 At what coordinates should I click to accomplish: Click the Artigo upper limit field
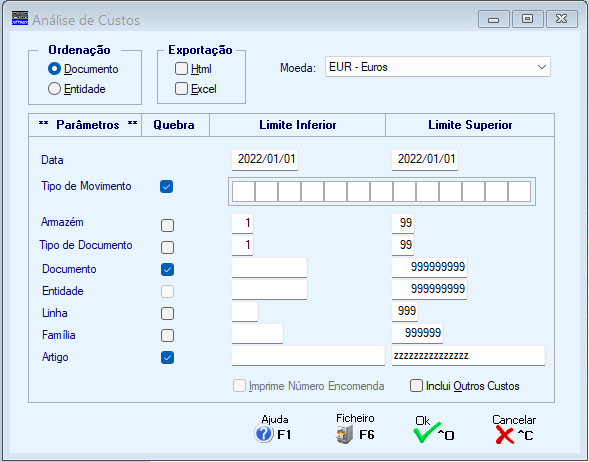coord(468,356)
